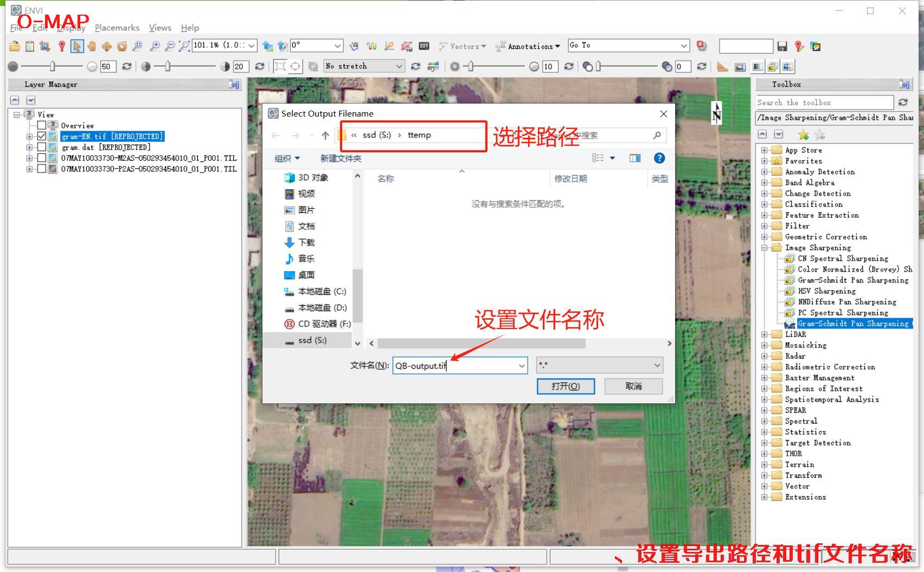Click the 打开(O) button
This screenshot has height=572, width=924.
(565, 386)
